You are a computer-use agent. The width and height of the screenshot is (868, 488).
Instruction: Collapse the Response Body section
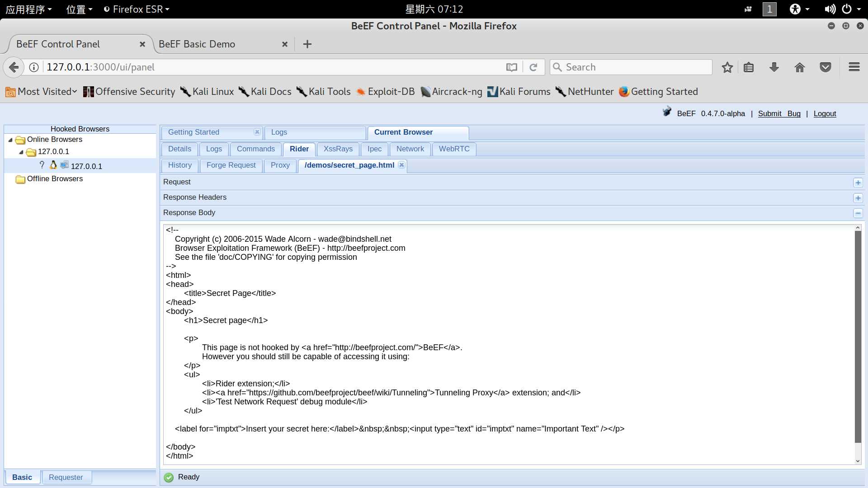tap(858, 213)
